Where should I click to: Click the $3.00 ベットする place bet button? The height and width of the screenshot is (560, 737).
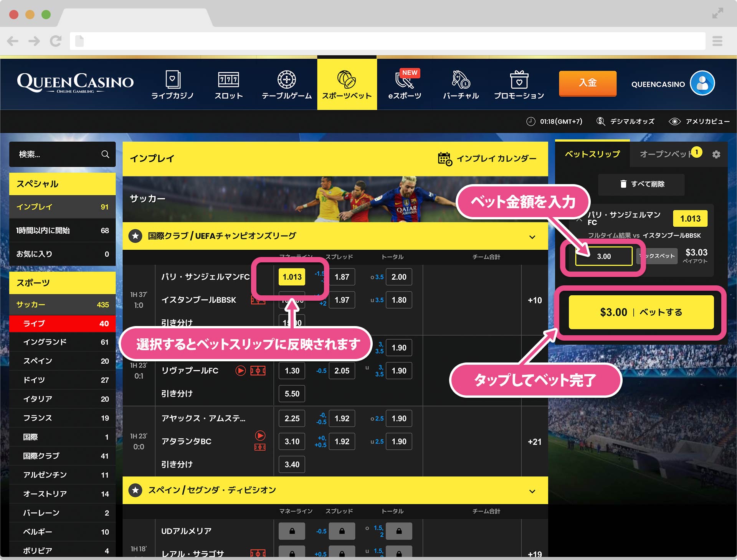tap(641, 312)
